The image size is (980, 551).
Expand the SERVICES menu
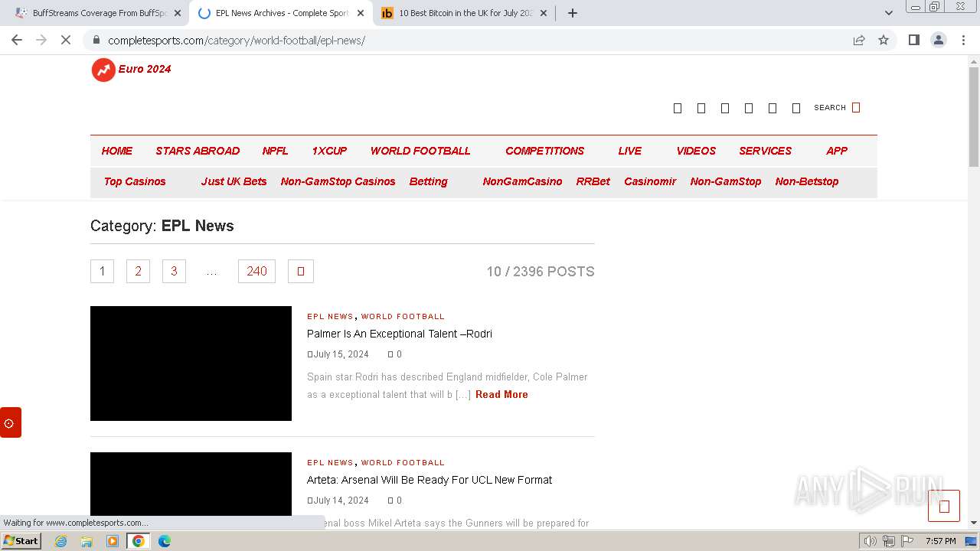(766, 151)
